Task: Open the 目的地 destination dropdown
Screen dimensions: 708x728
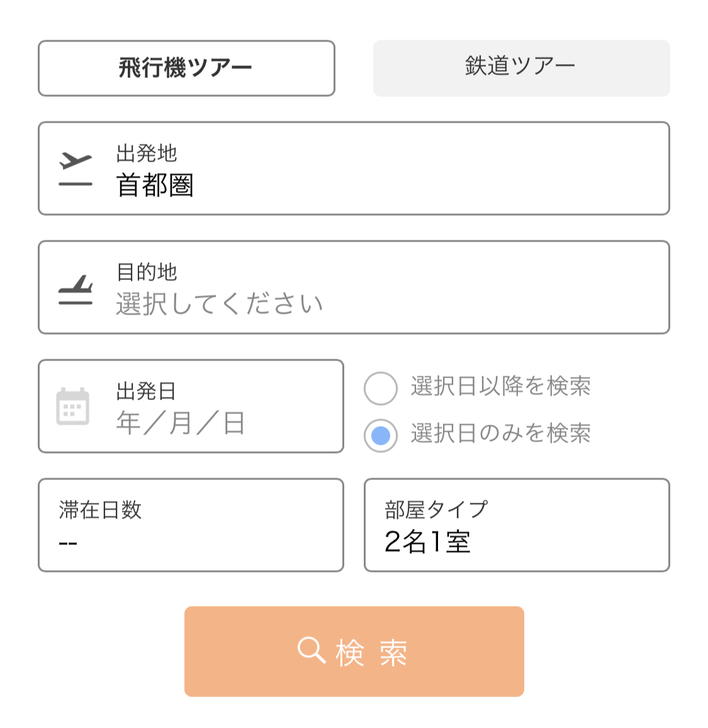Action: pos(354,288)
